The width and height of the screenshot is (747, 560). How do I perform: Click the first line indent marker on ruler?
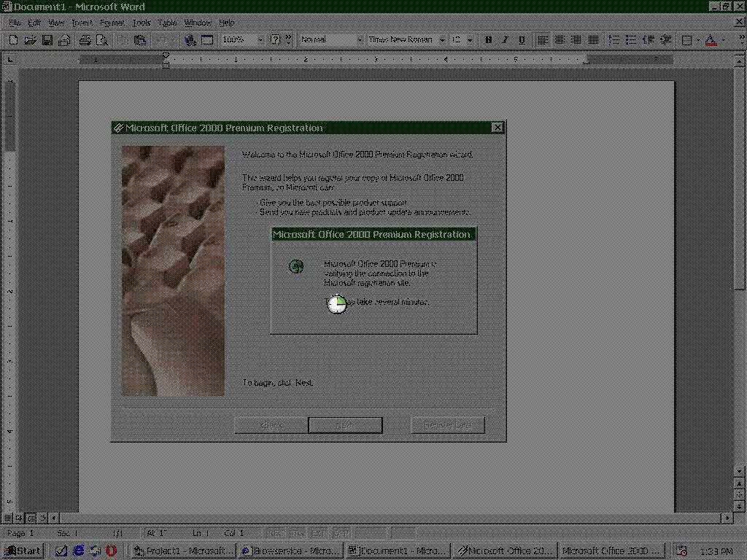tap(166, 55)
